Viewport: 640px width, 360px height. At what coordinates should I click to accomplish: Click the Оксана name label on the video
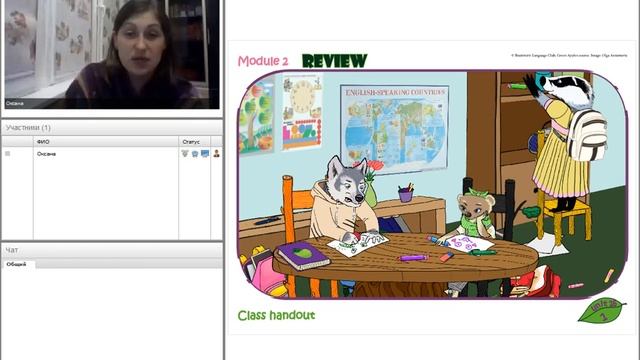pos(15,103)
